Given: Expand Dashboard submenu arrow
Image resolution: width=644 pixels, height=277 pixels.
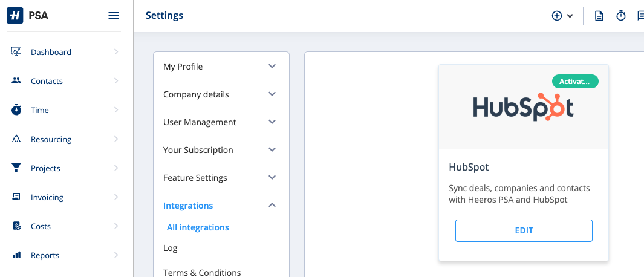Looking at the screenshot, I should [x=116, y=52].
